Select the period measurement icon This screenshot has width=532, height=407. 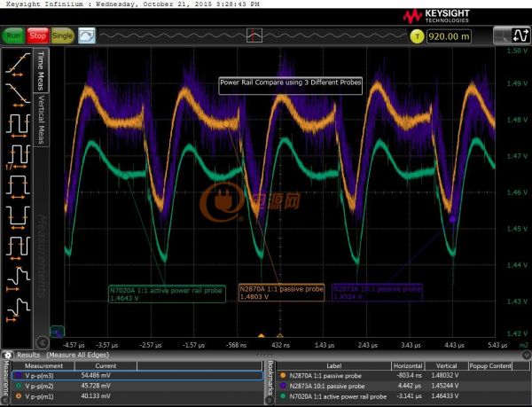tap(18, 126)
